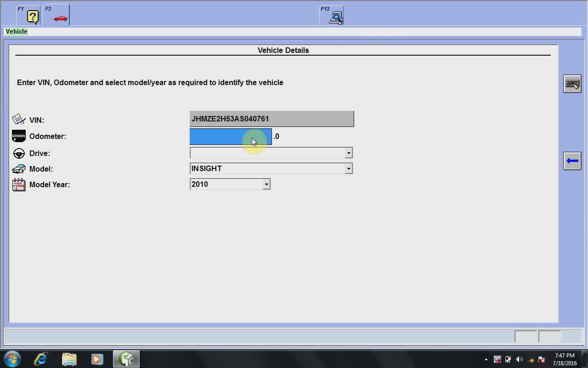Click the Model car icon
Image resolution: width=588 pixels, height=368 pixels.
click(18, 169)
